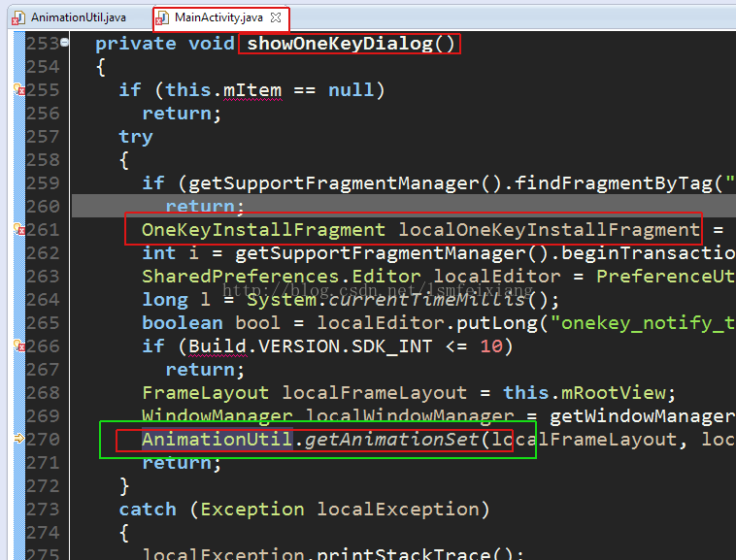The height and width of the screenshot is (560, 736).
Task: Click mRootView on line 268
Action: click(614, 393)
